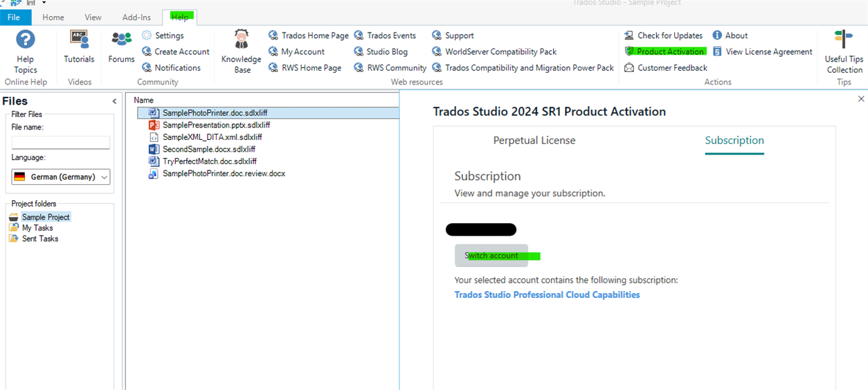Select the Subscription tab
Screen dimensions: 868x390
(x=734, y=141)
